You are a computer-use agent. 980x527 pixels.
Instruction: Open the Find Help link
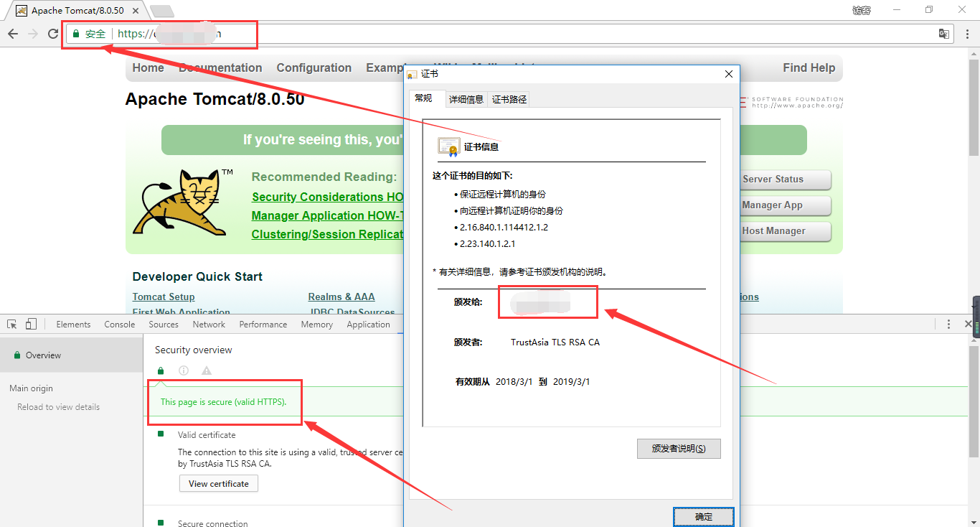pos(809,68)
